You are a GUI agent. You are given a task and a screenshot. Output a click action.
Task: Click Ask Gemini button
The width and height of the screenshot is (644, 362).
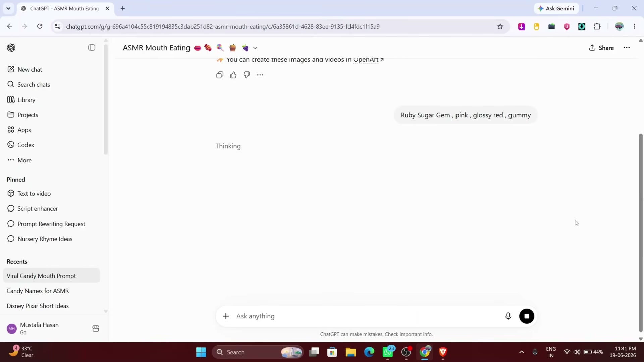point(556,8)
